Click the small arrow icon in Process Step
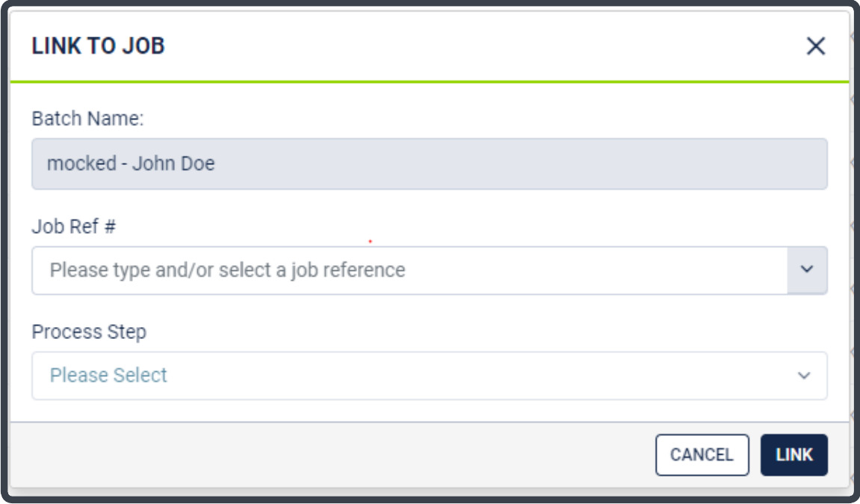 point(804,376)
